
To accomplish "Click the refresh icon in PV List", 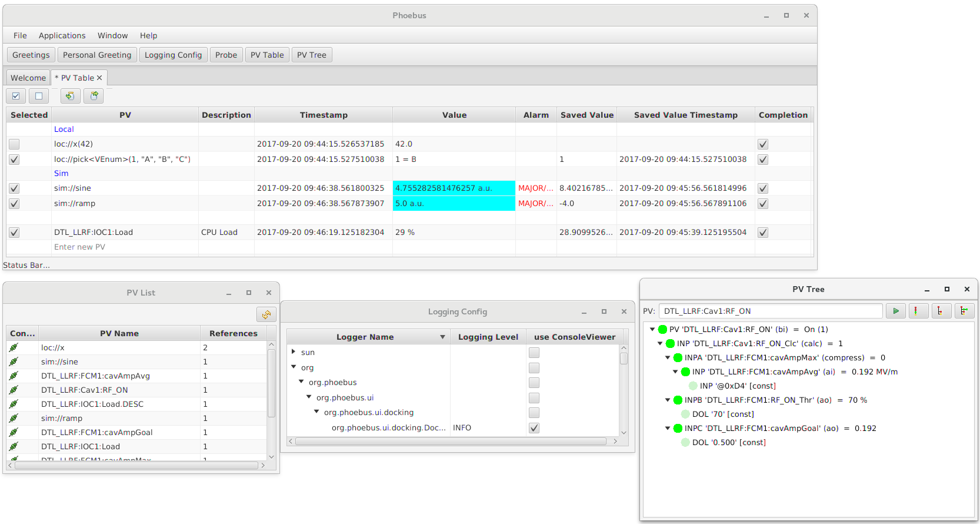I will (x=266, y=315).
